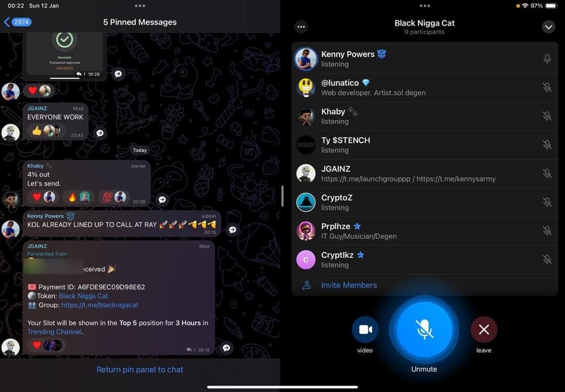Screen dimensions: 565x392
Task: Click Invite Members
Action: 348,285
